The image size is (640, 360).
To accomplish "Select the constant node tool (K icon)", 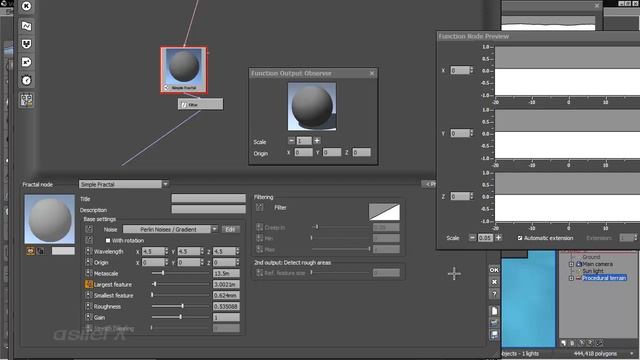I will pos(27,6).
